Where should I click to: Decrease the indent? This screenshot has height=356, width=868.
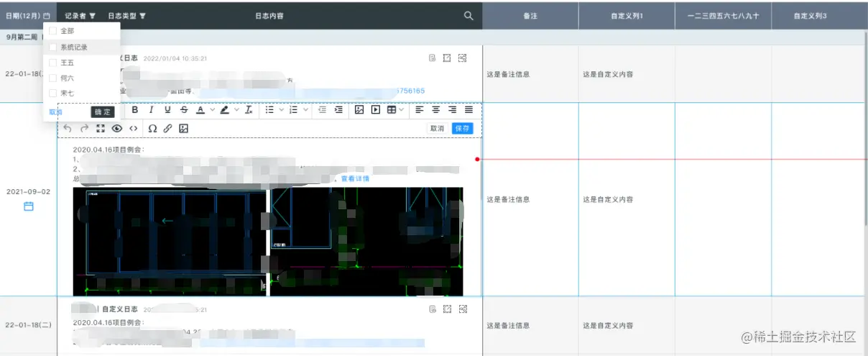click(x=321, y=110)
